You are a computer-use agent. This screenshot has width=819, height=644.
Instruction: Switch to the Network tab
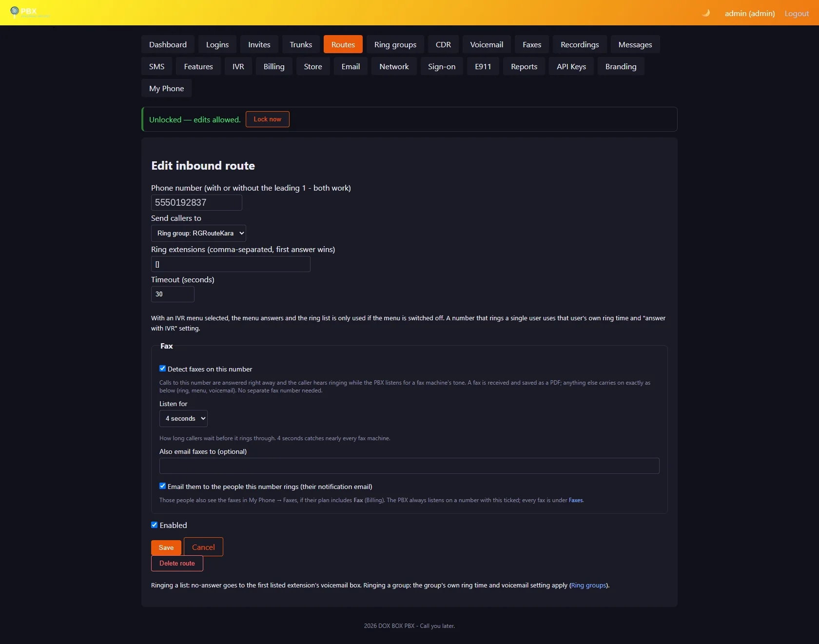[x=394, y=66]
